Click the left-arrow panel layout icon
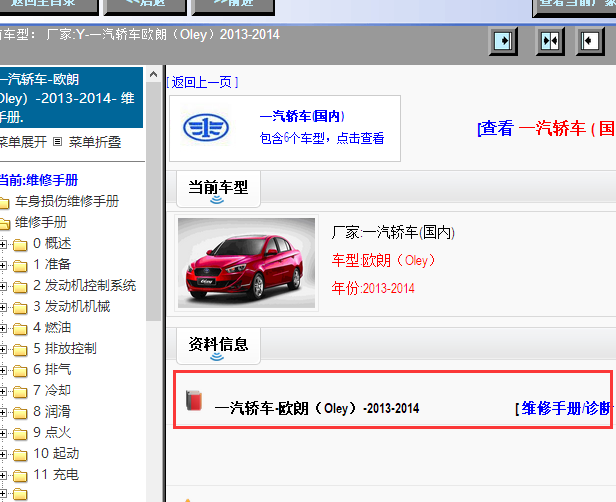Image resolution: width=616 pixels, height=502 pixels. pos(590,41)
